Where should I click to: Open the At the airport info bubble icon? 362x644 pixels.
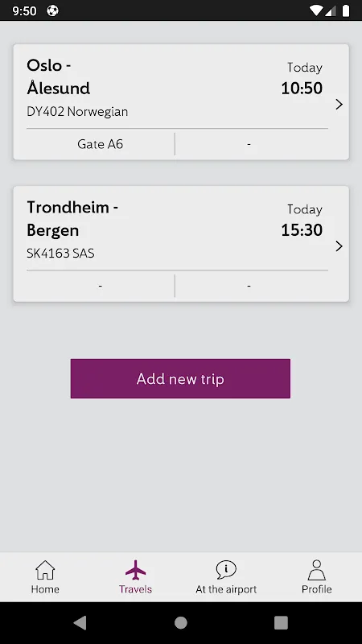coord(226,570)
